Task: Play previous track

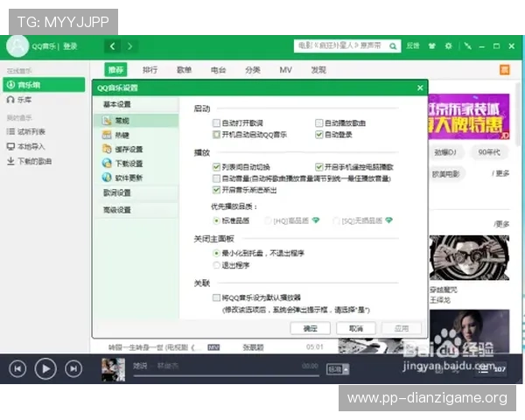Action: 17,368
